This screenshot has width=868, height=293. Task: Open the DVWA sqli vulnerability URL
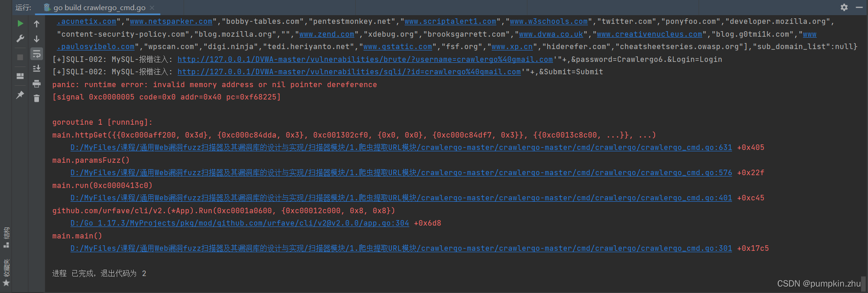click(349, 72)
